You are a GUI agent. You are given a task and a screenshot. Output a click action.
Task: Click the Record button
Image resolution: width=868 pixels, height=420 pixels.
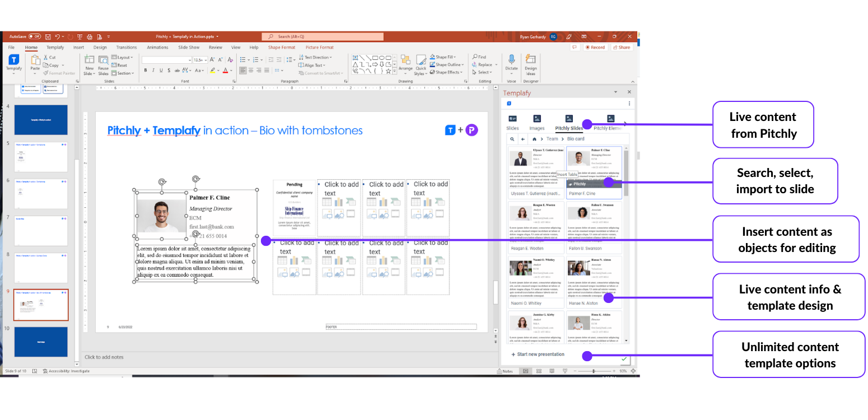pyautogui.click(x=595, y=48)
